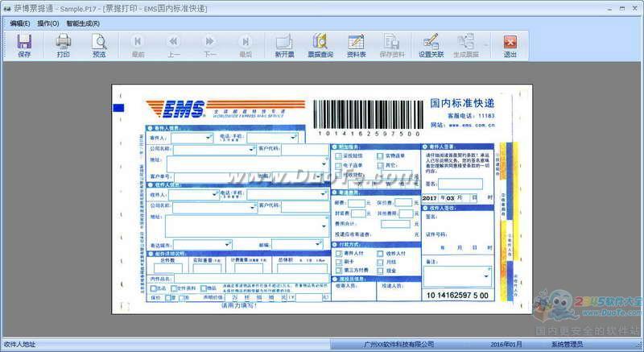Click the year value 2017 date field
644x352 pixels.
tap(430, 198)
